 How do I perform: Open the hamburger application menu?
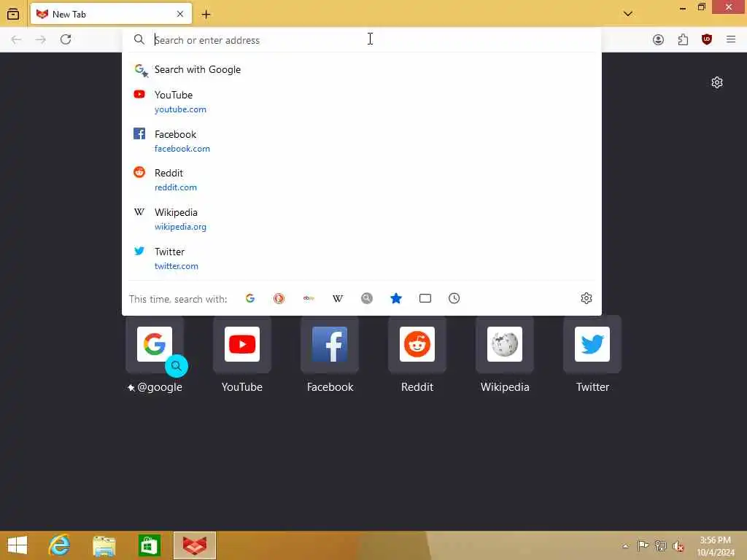coord(731,39)
